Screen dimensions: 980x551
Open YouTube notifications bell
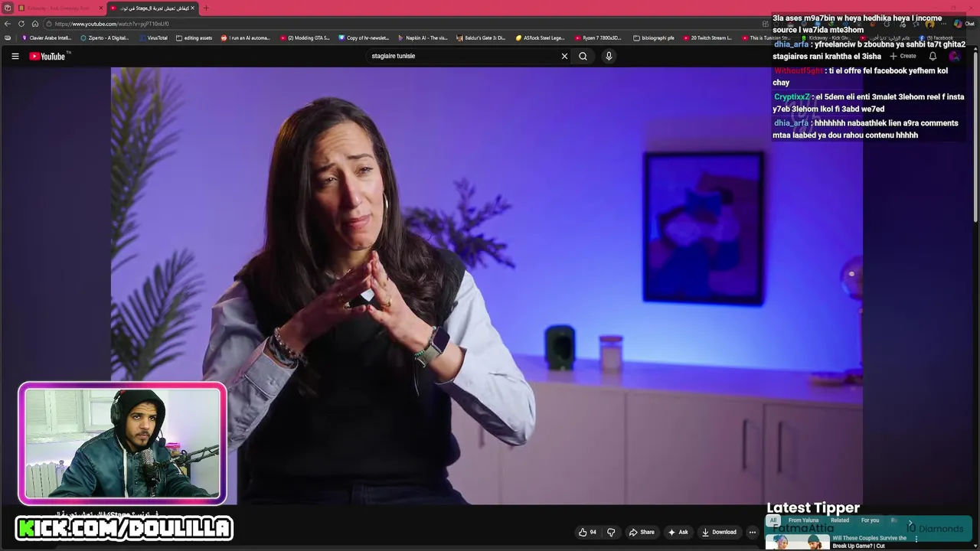(933, 56)
